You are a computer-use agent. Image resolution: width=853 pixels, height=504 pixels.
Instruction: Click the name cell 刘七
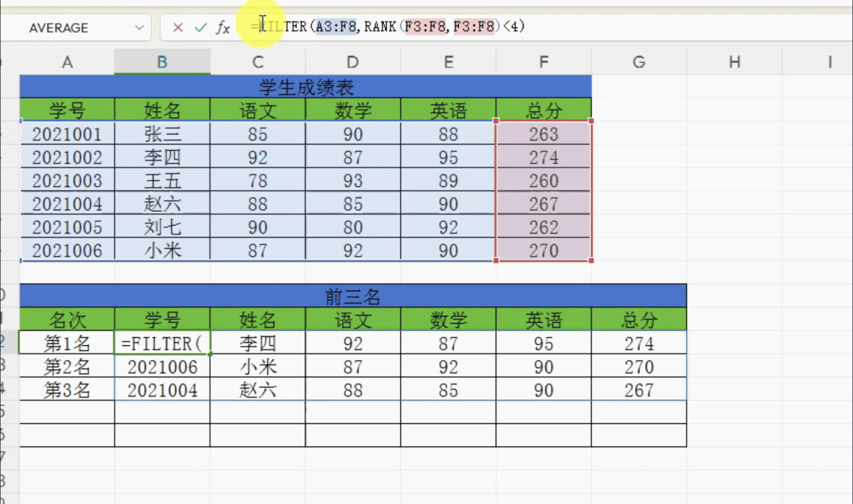pyautogui.click(x=162, y=227)
